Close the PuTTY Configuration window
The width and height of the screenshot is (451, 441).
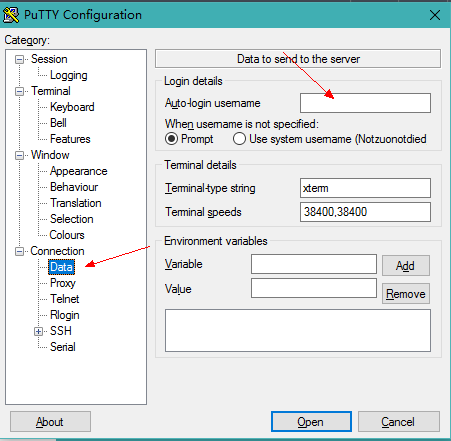435,15
